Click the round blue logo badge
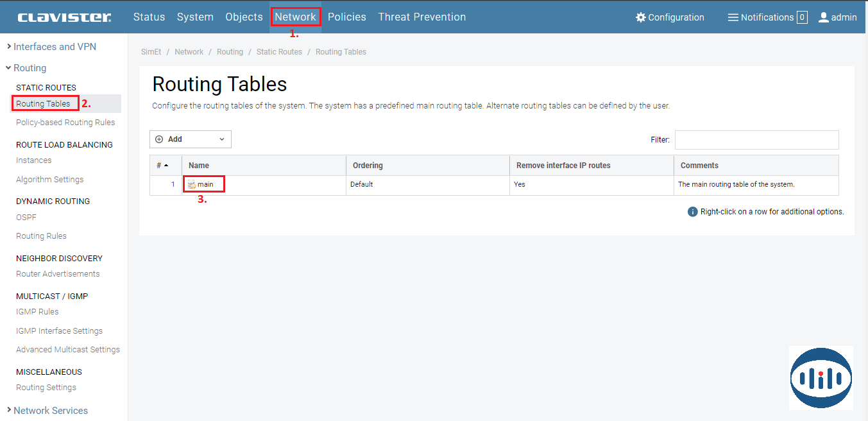The width and height of the screenshot is (868, 421). tap(821, 377)
